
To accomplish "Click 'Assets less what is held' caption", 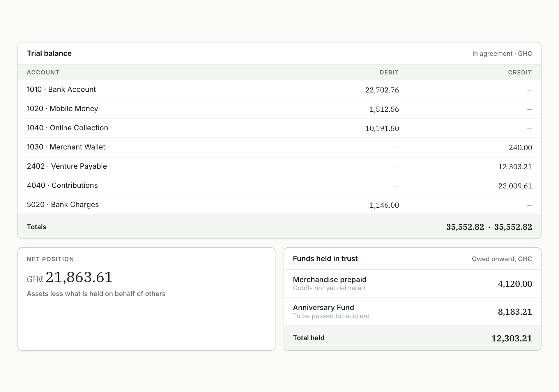I will [x=96, y=294].
